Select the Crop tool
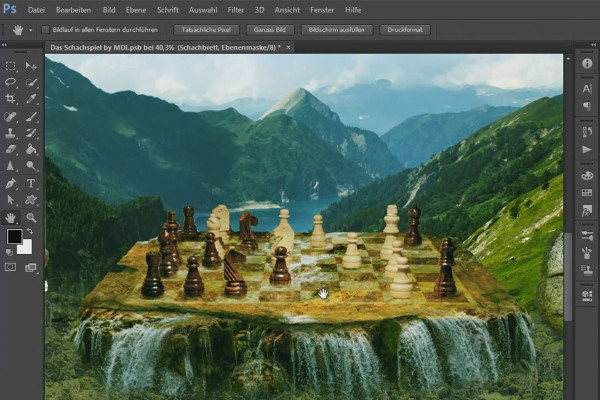The height and width of the screenshot is (400, 600). click(10, 99)
